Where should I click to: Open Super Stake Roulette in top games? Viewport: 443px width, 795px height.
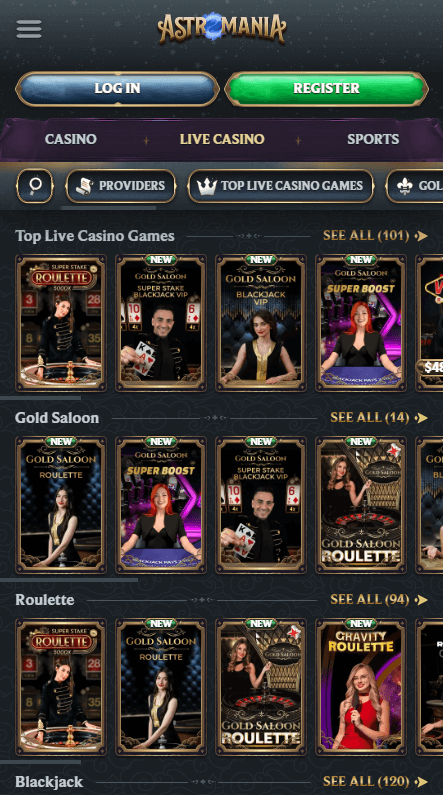(x=61, y=323)
